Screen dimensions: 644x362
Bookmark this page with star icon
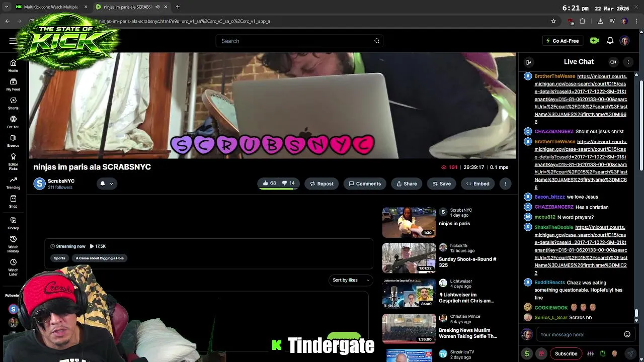point(553,21)
